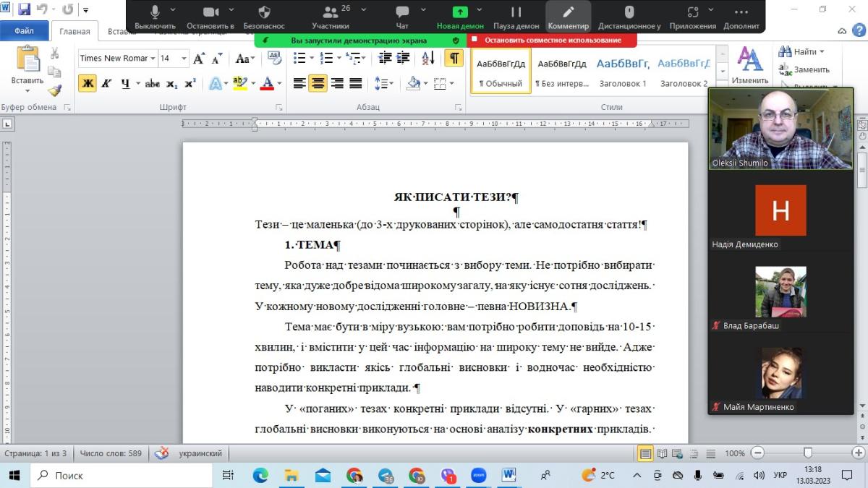Toggle bold formatting off
This screenshot has height=488, width=868.
coord(88,83)
